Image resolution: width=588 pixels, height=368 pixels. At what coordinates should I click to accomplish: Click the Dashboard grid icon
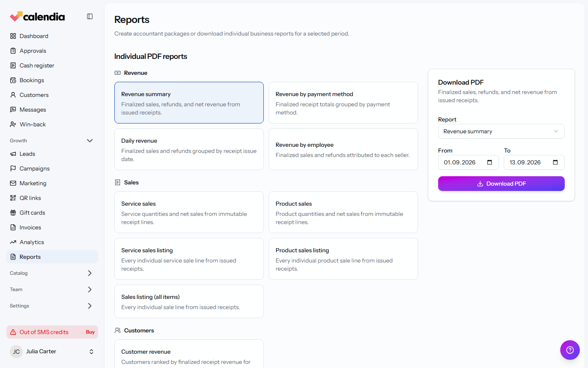(x=13, y=36)
